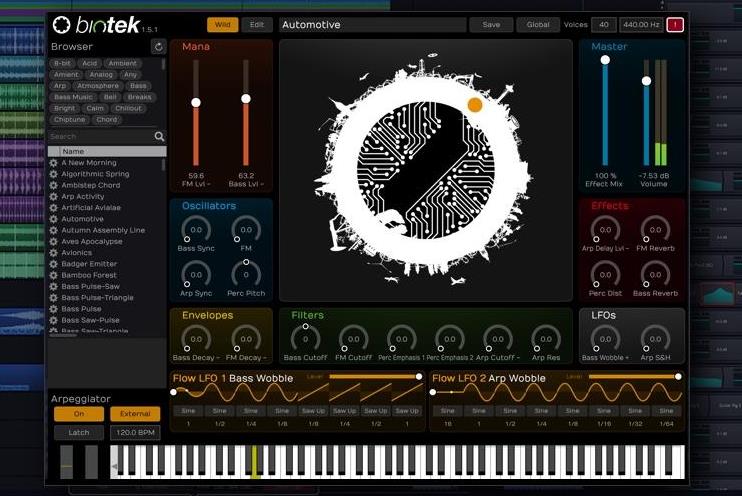Click the Global button
The width and height of the screenshot is (742, 496).
click(x=538, y=25)
